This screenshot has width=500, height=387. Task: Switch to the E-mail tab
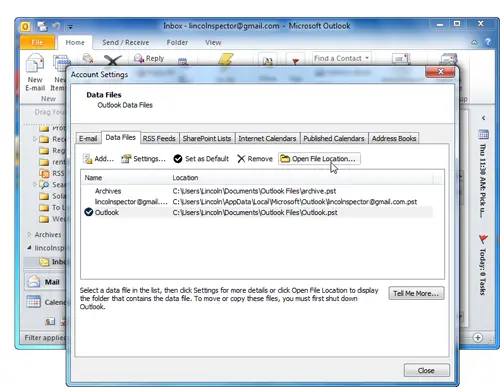(x=88, y=139)
